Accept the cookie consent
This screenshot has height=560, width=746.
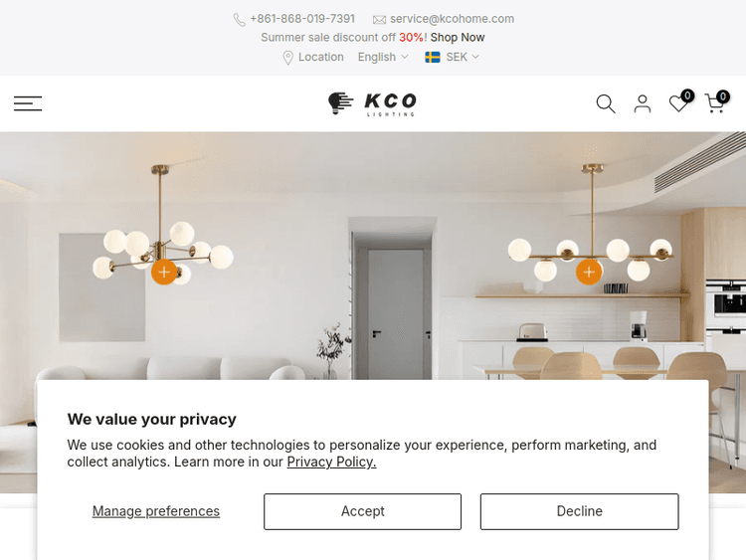click(362, 511)
